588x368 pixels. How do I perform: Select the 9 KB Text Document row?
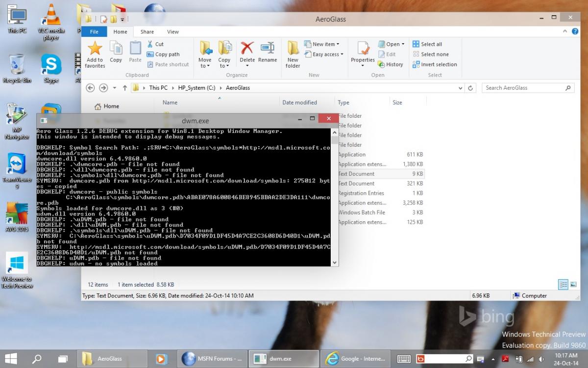tap(381, 174)
